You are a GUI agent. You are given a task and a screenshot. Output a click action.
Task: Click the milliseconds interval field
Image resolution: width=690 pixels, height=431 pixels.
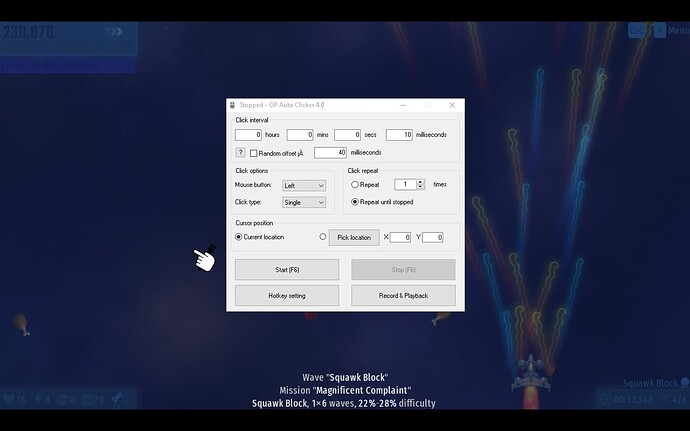coord(399,135)
